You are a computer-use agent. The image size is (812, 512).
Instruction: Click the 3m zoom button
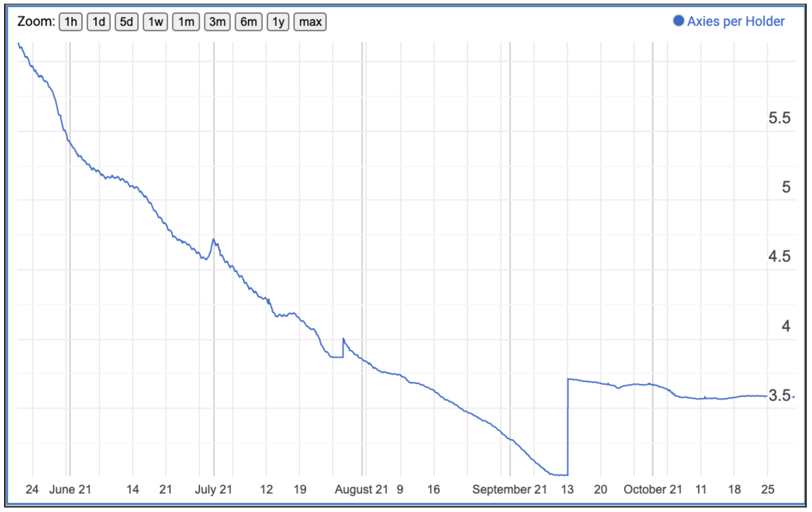[x=217, y=22]
